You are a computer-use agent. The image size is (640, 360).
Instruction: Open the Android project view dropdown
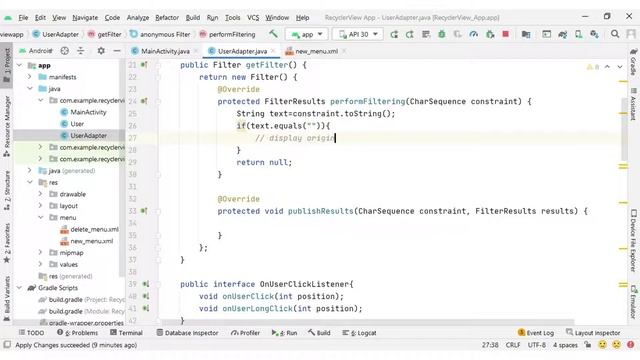coord(36,51)
